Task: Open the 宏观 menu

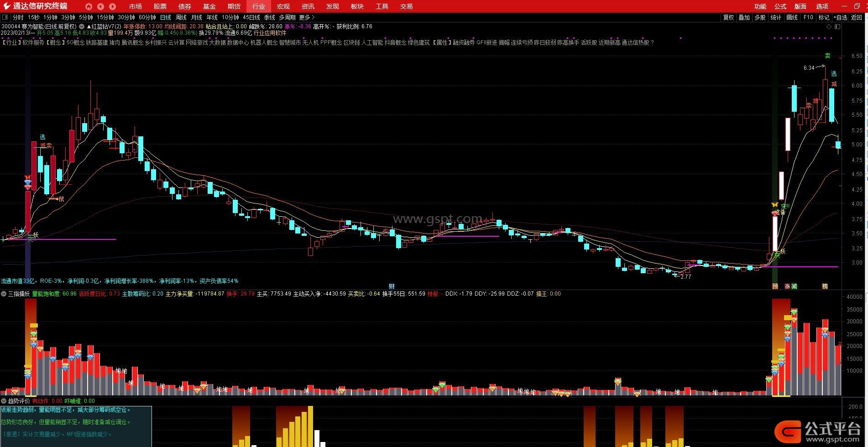Action: (x=283, y=6)
